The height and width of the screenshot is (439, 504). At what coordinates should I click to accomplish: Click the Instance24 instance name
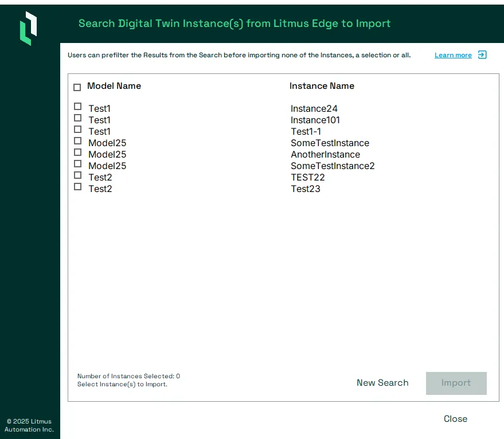coord(314,109)
